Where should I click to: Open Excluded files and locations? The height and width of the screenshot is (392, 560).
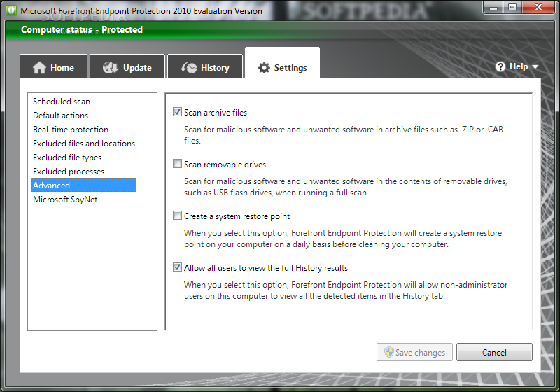(84, 143)
